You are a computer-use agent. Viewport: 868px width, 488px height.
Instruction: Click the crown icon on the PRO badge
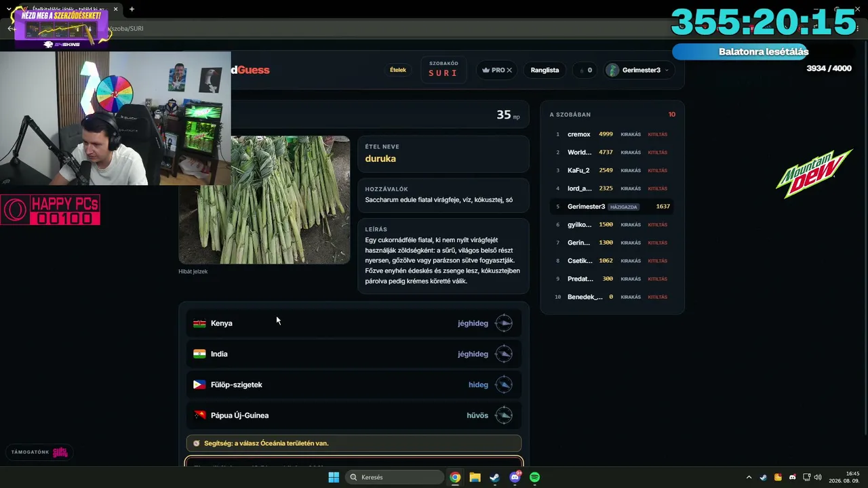(486, 70)
